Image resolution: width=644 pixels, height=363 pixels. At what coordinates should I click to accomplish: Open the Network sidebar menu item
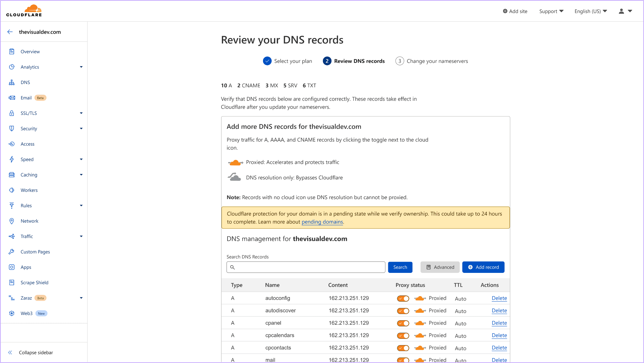tap(30, 221)
